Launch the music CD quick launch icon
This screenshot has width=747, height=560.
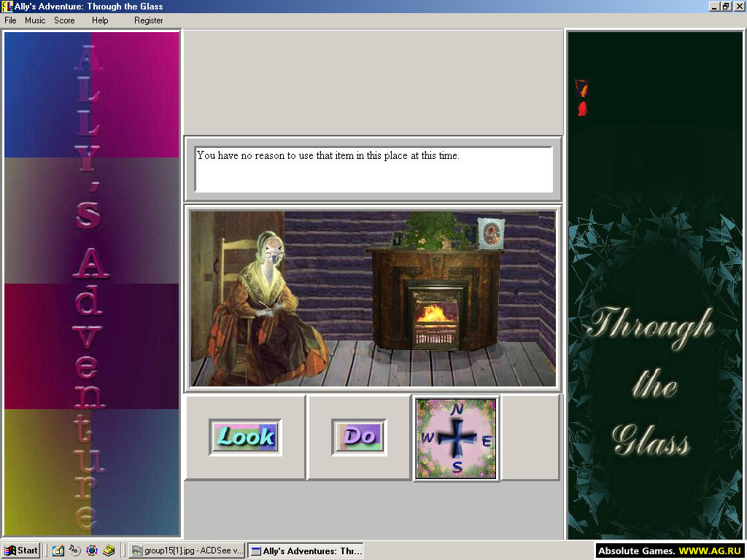point(75,551)
